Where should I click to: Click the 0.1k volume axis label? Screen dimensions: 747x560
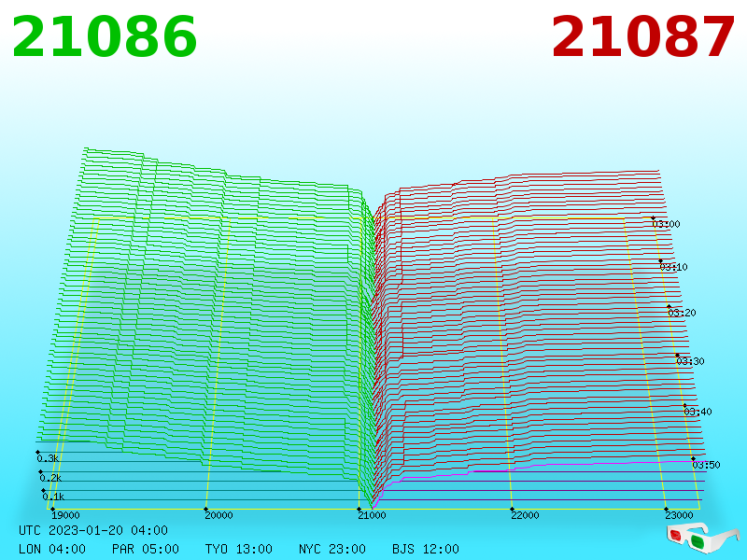[x=53, y=497]
